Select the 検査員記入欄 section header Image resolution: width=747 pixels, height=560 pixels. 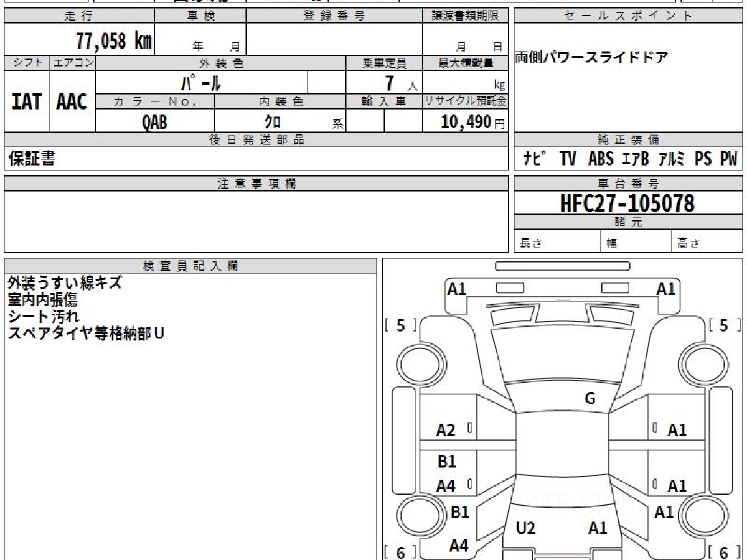tap(190, 266)
